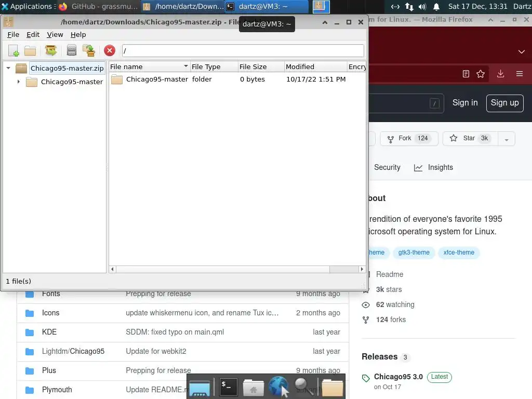Click the Star 3k button
The width and height of the screenshot is (532, 399).
pyautogui.click(x=471, y=138)
